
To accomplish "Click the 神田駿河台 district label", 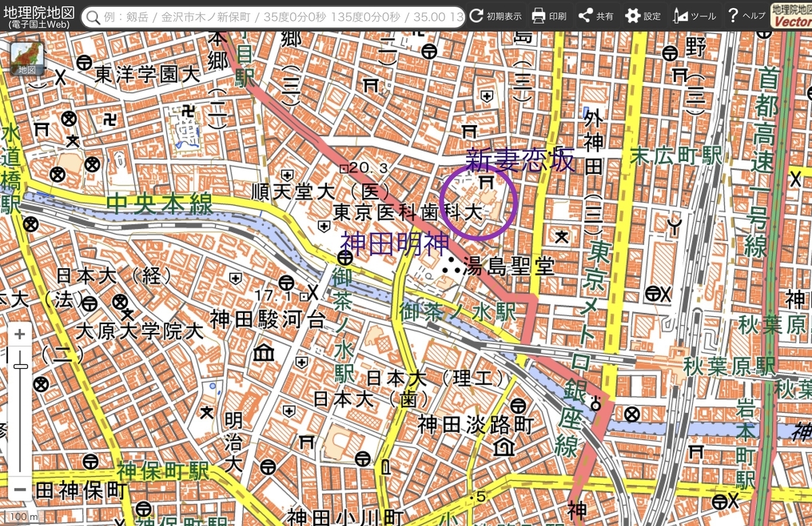I will (x=268, y=318).
